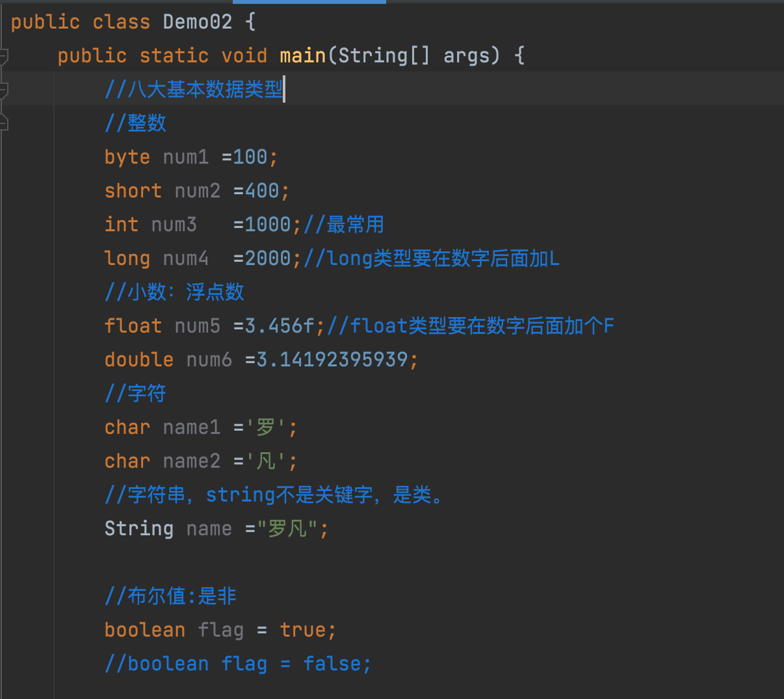Collapse the comment block at //八大基本数据类型

tap(3, 90)
